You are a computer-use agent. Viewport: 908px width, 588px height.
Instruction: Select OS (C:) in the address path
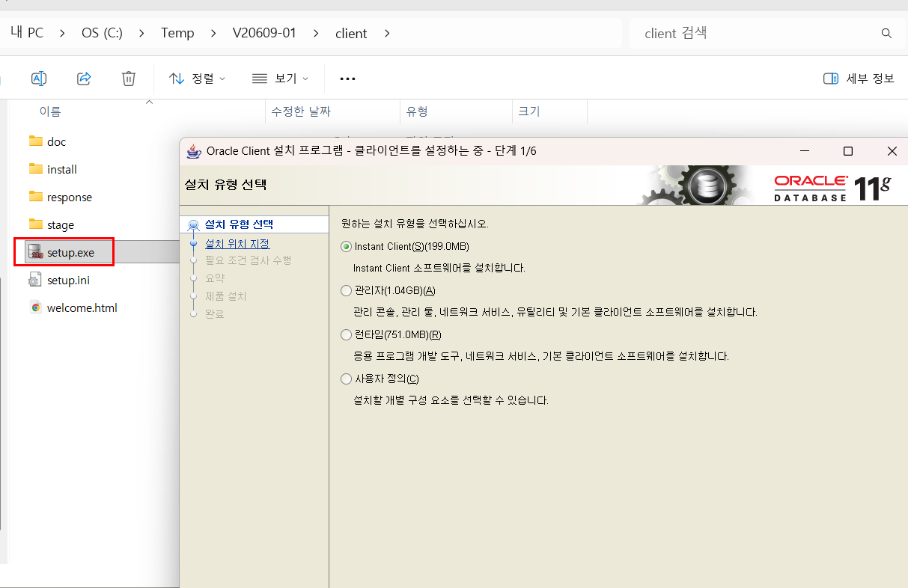[x=102, y=33]
